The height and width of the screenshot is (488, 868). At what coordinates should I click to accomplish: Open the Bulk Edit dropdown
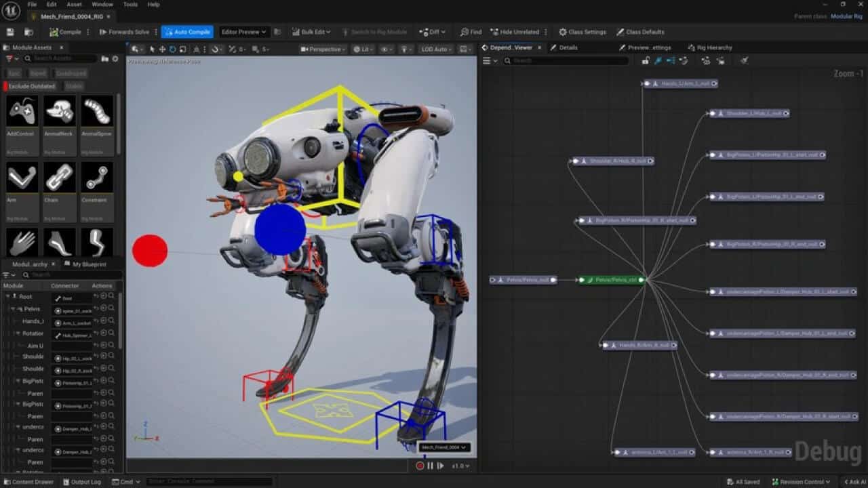tap(311, 32)
